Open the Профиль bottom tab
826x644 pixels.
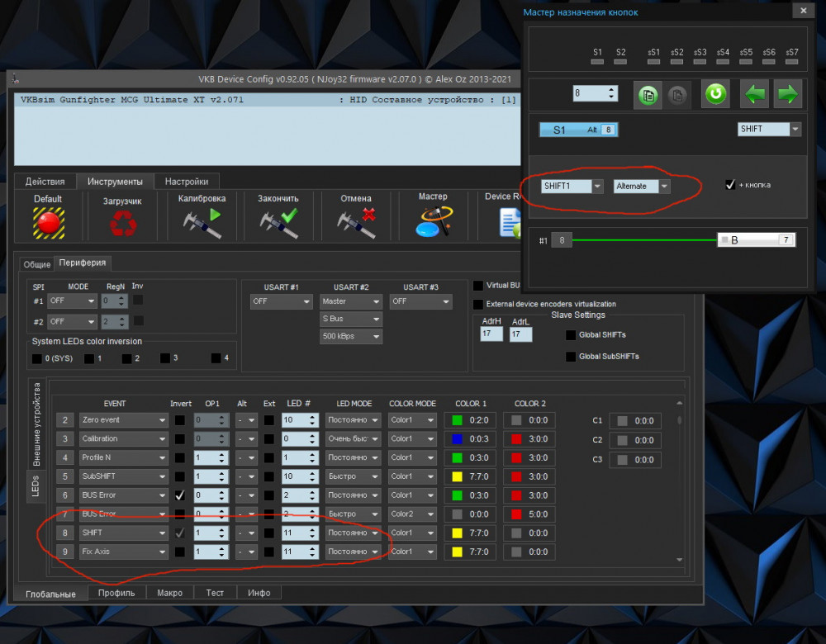coord(116,593)
